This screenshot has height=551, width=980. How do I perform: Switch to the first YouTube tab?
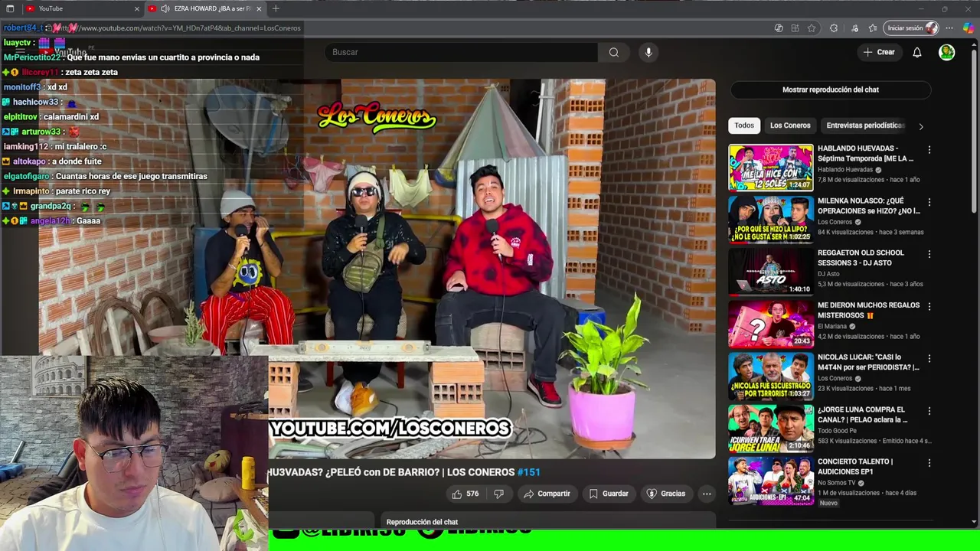(82, 8)
